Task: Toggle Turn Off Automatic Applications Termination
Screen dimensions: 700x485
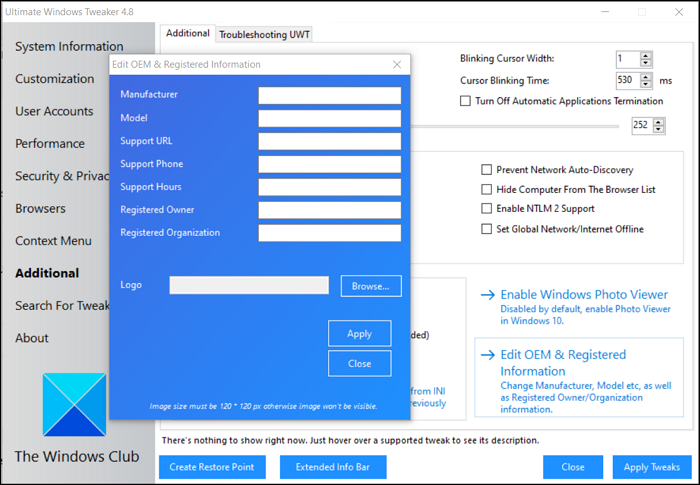Action: point(465,101)
